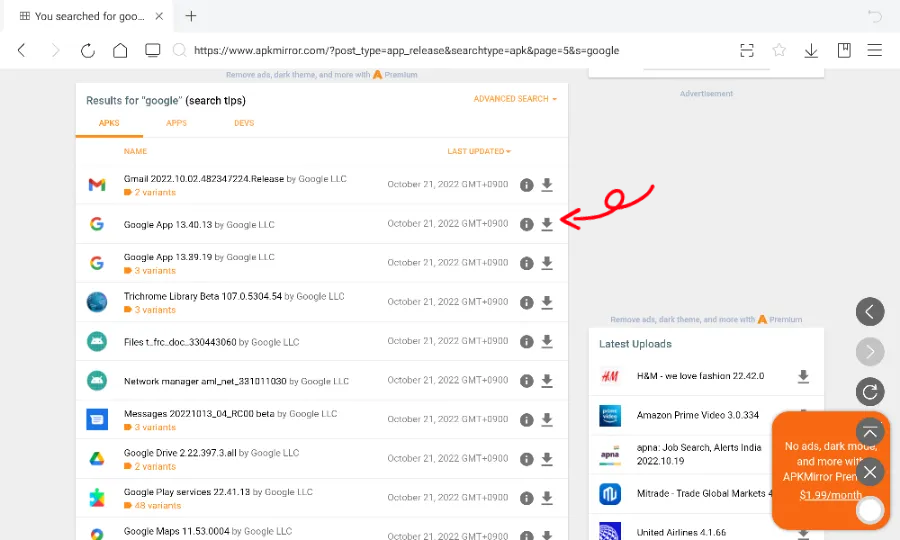The image size is (900, 540).
Task: Expand Gmail '2 variants' tag
Action: tap(150, 192)
